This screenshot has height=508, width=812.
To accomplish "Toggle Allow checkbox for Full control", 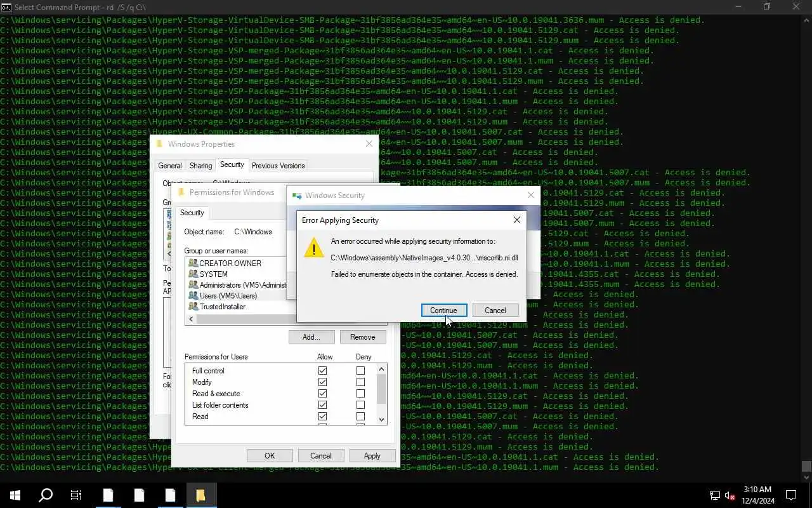I will click(322, 371).
